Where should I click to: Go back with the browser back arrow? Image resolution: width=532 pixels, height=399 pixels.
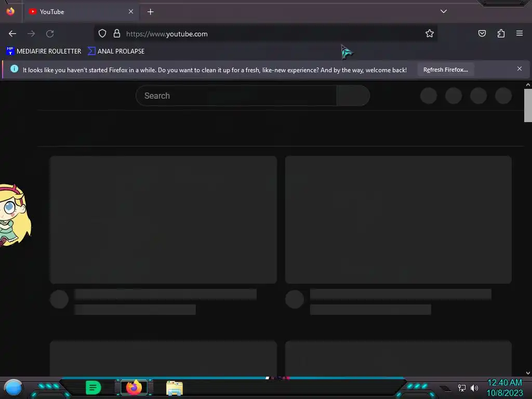click(x=12, y=34)
